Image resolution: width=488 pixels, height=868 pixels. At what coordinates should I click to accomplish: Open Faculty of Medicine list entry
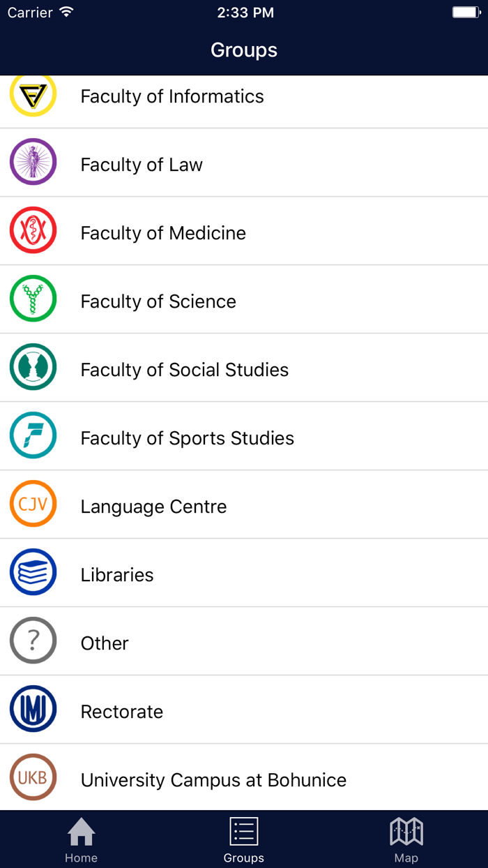(x=163, y=233)
